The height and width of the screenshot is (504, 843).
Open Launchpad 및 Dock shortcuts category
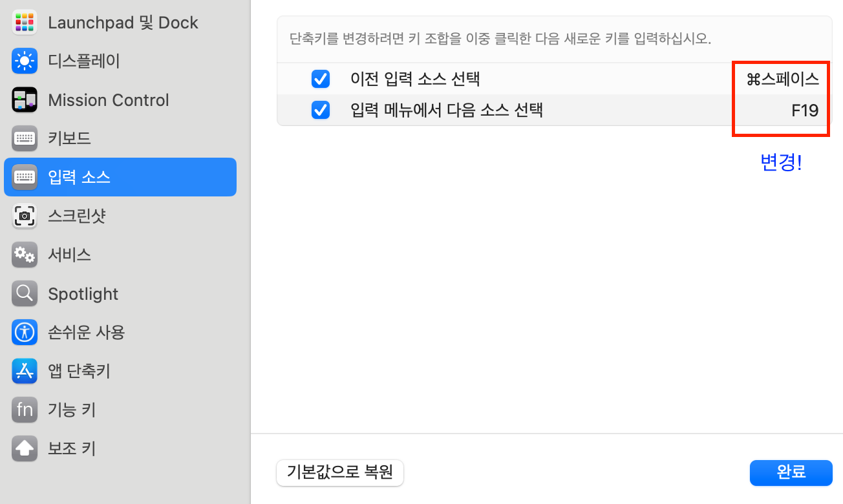[123, 23]
